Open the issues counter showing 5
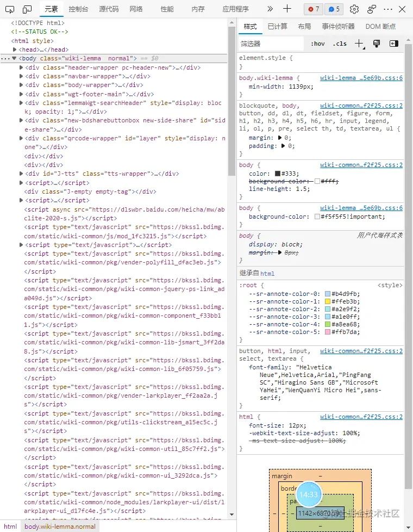 click(x=334, y=9)
